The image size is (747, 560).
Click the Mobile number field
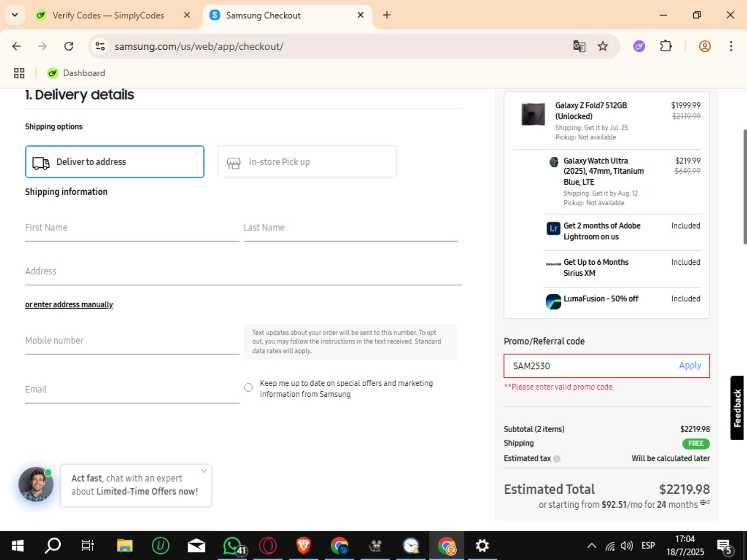[132, 341]
